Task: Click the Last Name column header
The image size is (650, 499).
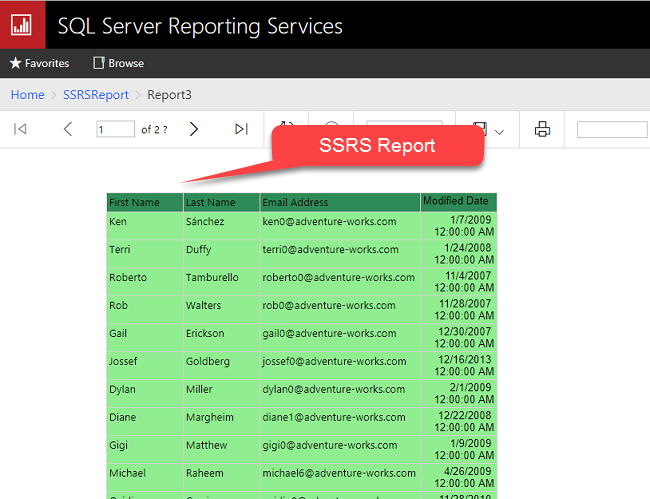Action: pos(221,202)
